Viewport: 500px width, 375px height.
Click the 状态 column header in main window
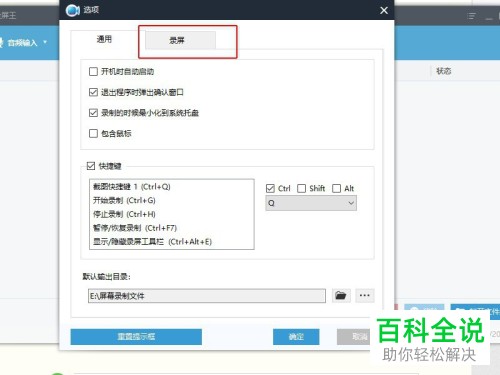coord(443,71)
